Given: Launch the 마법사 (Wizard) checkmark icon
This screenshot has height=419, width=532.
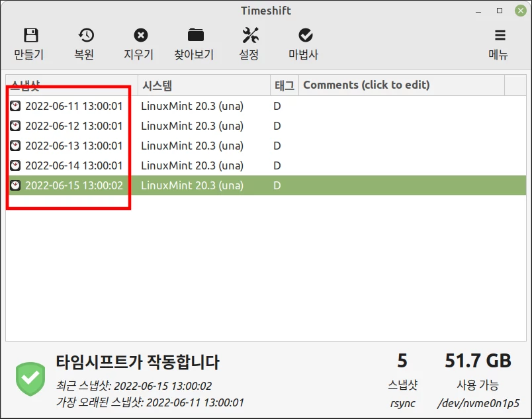Looking at the screenshot, I should tap(305, 35).
